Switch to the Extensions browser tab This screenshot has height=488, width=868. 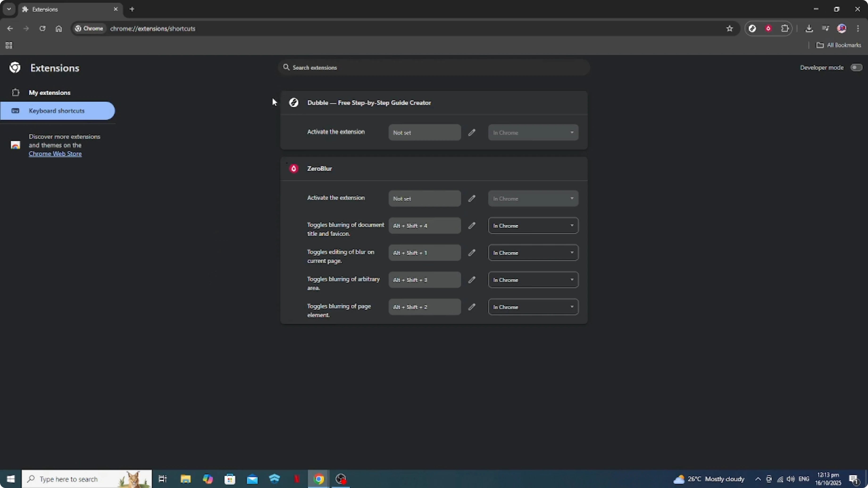(70, 9)
